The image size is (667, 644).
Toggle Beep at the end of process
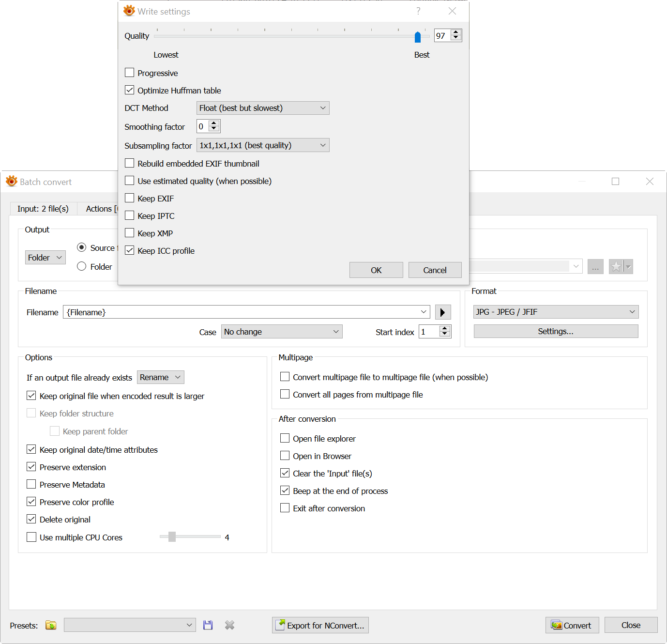pyautogui.click(x=285, y=491)
